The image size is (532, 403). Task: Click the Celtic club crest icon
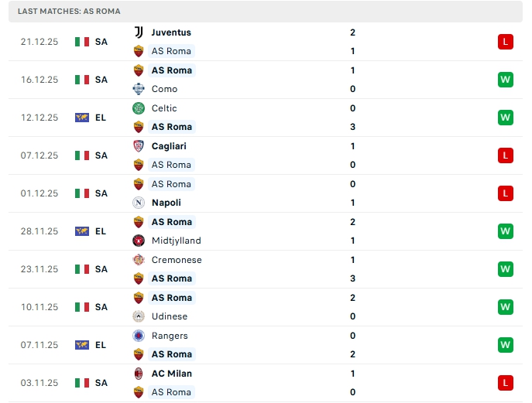coord(139,108)
